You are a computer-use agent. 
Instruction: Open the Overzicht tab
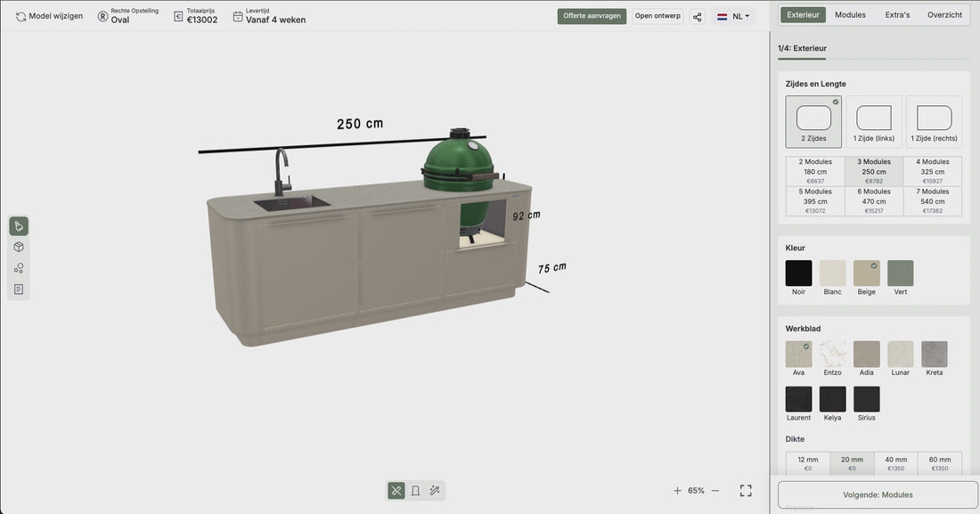(x=944, y=15)
